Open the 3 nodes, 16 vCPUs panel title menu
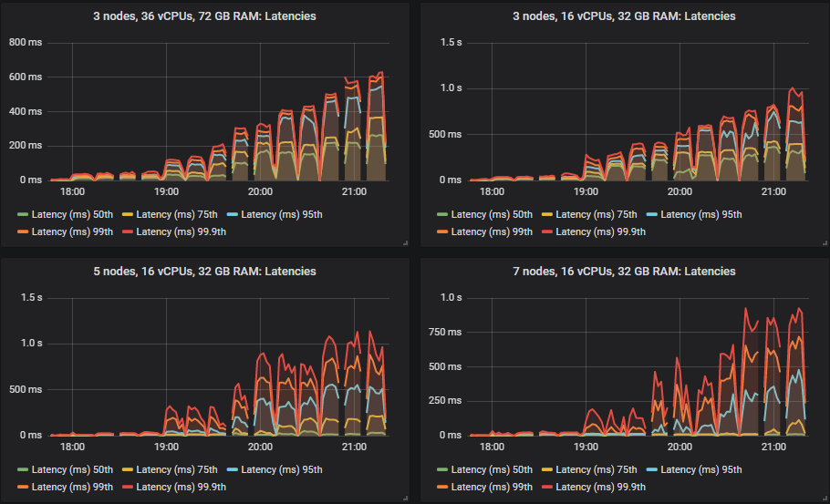The width and height of the screenshot is (830, 504). (624, 15)
